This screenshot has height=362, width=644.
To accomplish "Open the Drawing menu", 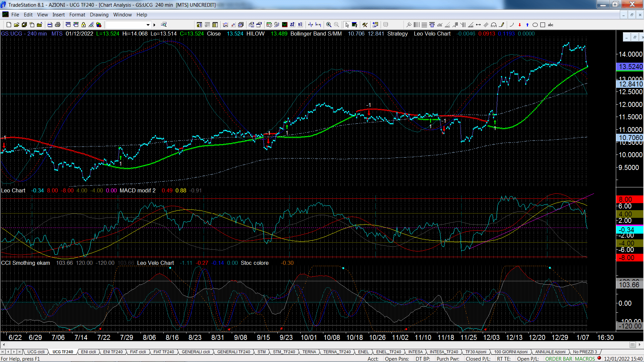I will click(x=99, y=15).
